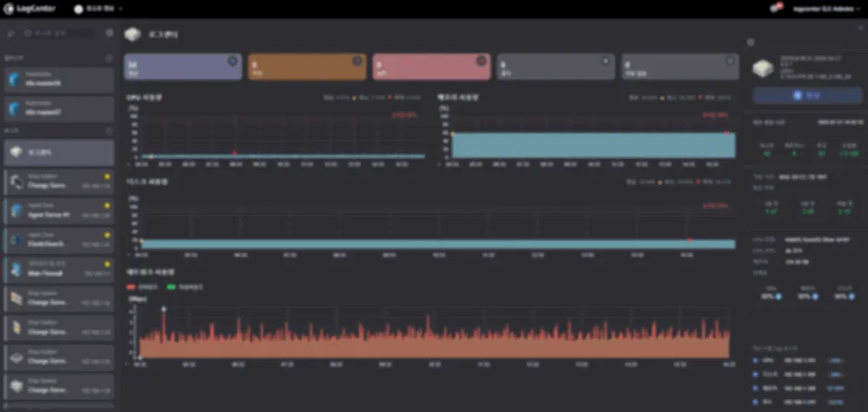
Task: Collapse the first sidebar group using its round icon
Action: pyautogui.click(x=109, y=57)
